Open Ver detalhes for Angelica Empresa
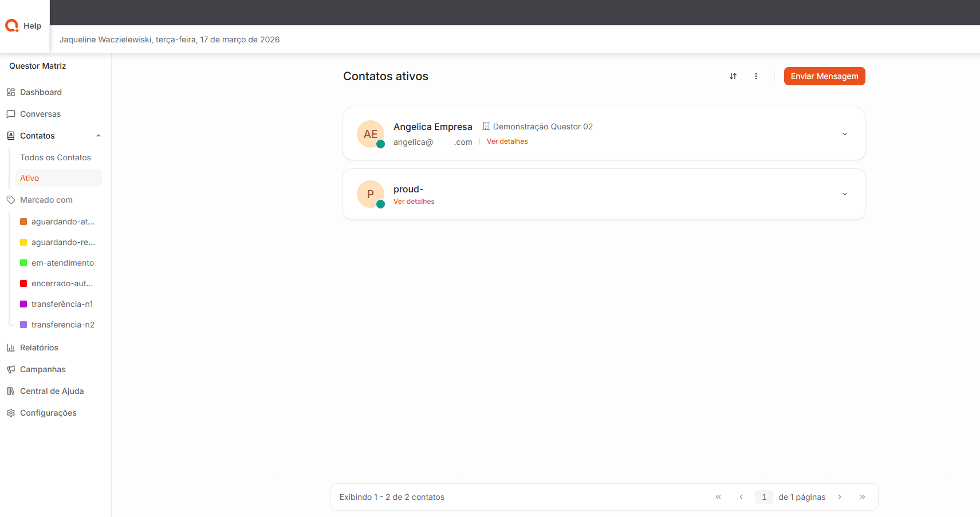The width and height of the screenshot is (980, 517). (x=507, y=141)
